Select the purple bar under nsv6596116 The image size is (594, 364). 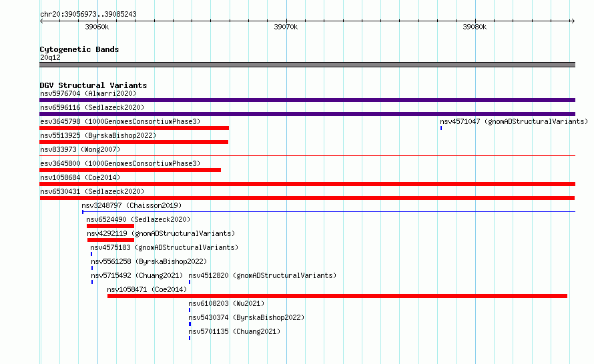click(x=307, y=114)
